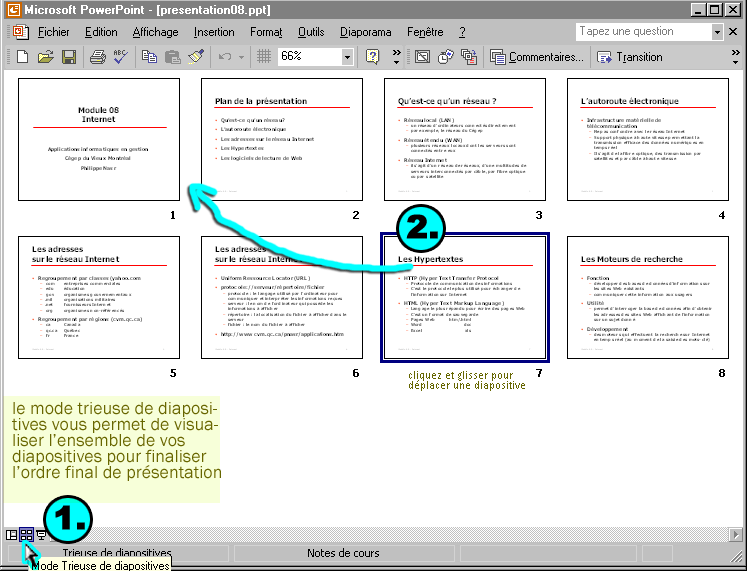The height and width of the screenshot is (571, 747).
Task: Click the New document icon
Action: click(x=24, y=57)
